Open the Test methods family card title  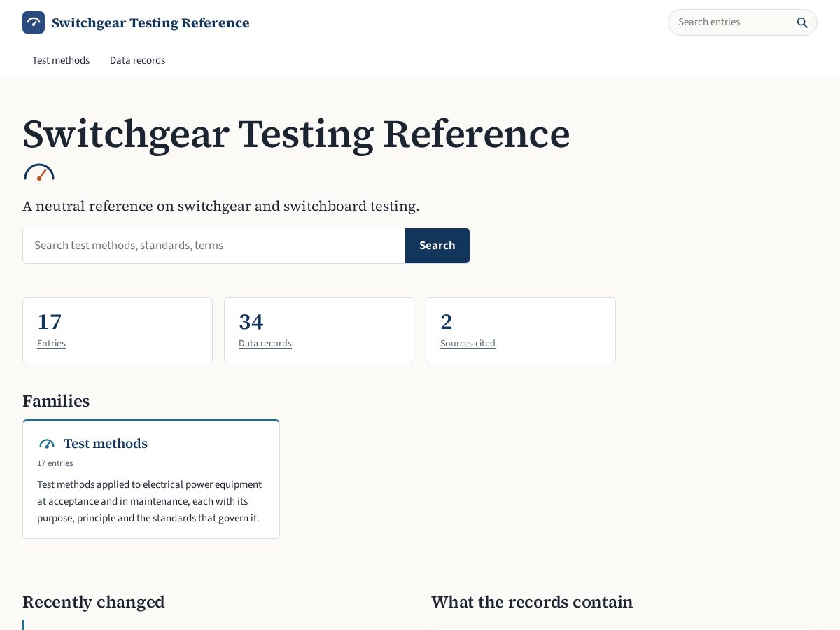(x=106, y=444)
